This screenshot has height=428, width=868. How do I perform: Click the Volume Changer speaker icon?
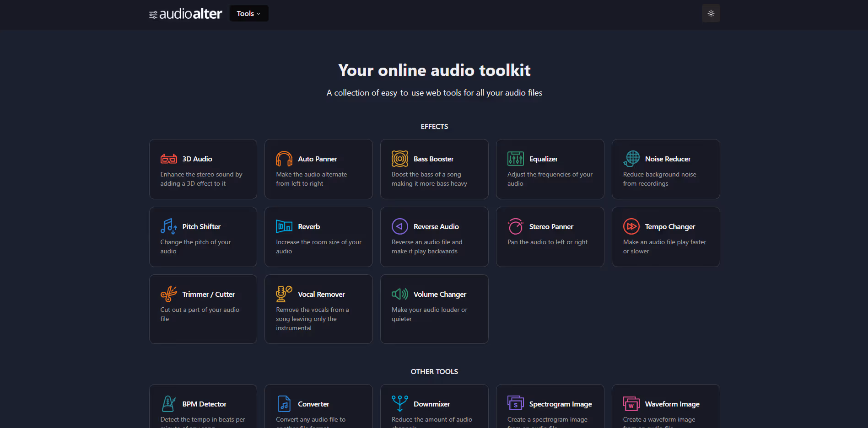tap(400, 294)
